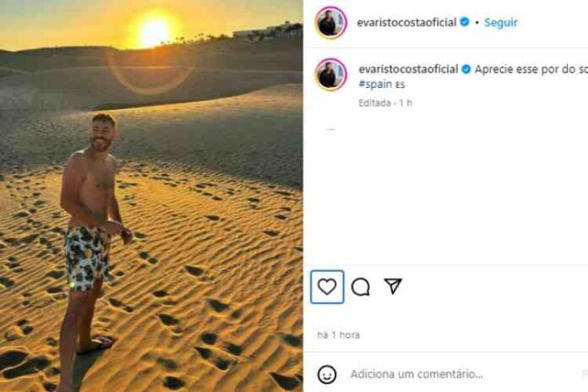Click the 'ES' flag text after #spain
Image resolution: width=588 pixels, height=392 pixels.
[400, 85]
